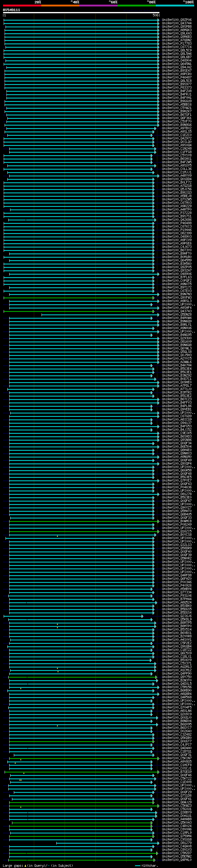Select hit label UniRef100_Q759M4
This screenshot has width=197, height=868.
pos(177,836)
